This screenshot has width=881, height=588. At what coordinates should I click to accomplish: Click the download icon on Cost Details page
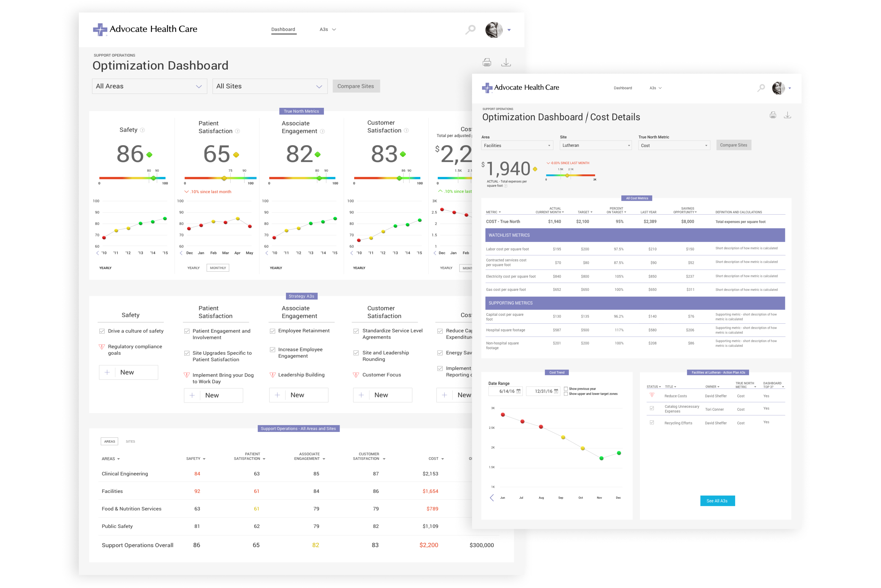[x=787, y=115]
